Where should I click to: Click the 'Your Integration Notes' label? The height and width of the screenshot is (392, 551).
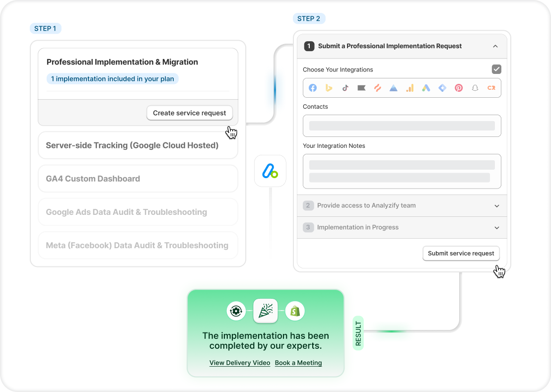334,146
